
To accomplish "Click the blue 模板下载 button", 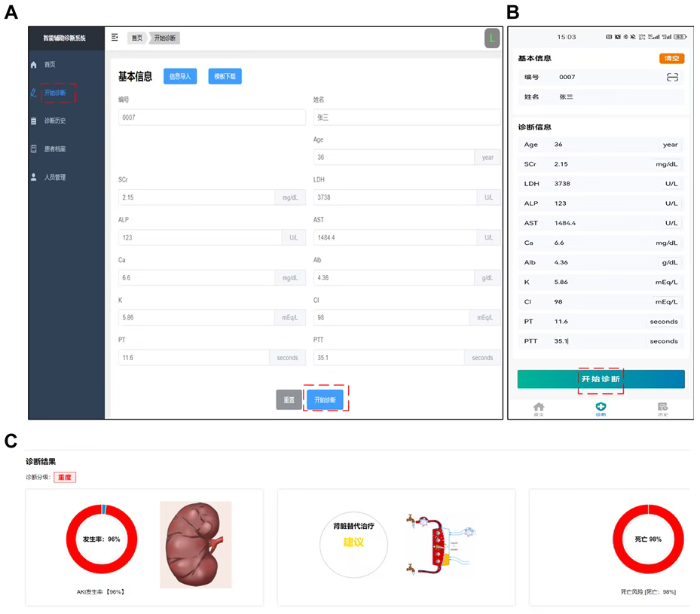I will 225,76.
